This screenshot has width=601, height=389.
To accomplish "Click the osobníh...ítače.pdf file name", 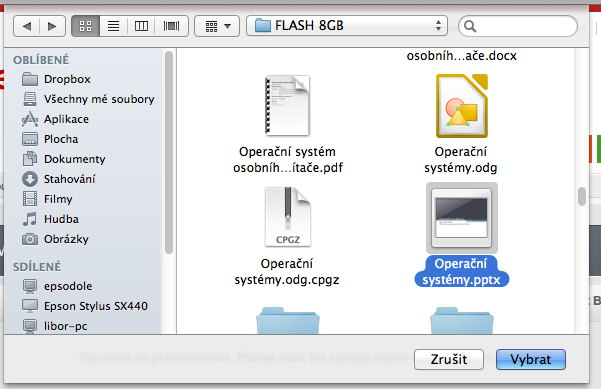I will click(x=288, y=168).
